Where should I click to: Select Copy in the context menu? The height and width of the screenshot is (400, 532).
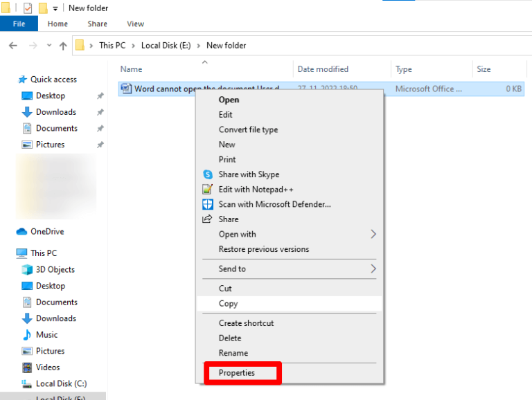point(229,304)
